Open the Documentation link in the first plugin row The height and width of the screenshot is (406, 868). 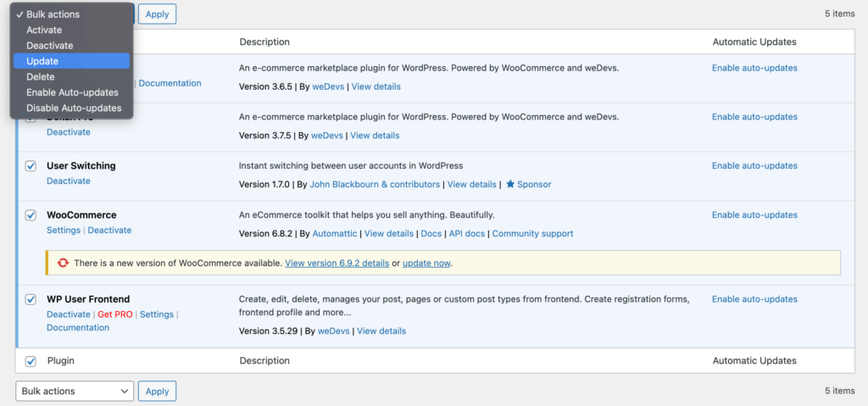click(x=170, y=83)
